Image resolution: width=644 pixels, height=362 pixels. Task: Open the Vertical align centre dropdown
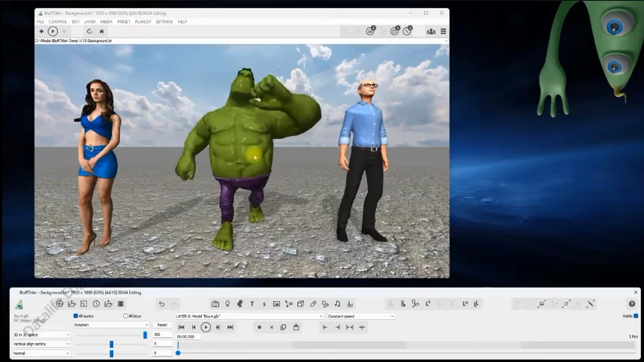(41, 344)
